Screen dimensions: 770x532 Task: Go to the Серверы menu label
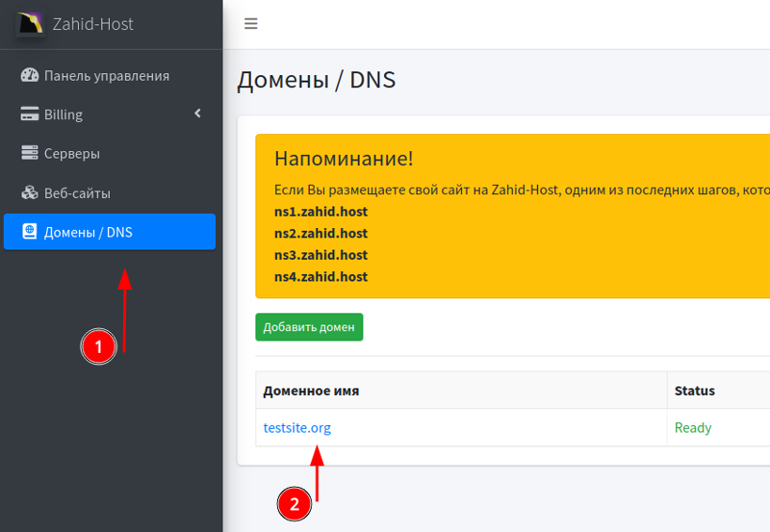point(71,154)
